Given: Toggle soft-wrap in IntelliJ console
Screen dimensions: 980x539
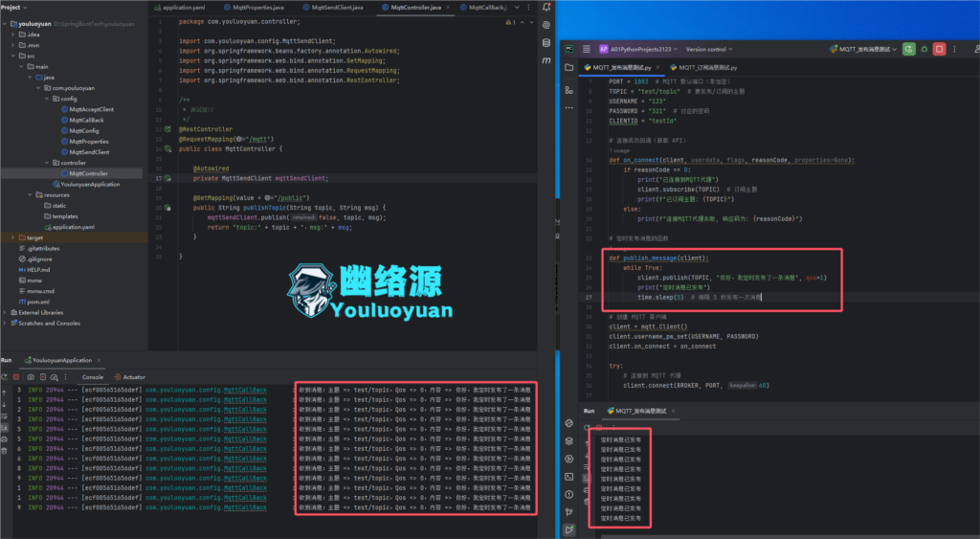Looking at the screenshot, I should click(5, 416).
